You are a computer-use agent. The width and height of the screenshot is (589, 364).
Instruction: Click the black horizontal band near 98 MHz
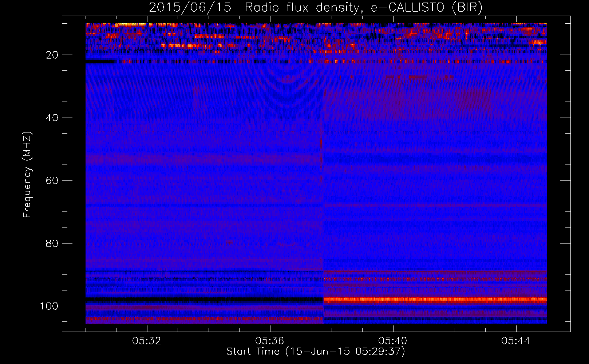pyautogui.click(x=204, y=299)
